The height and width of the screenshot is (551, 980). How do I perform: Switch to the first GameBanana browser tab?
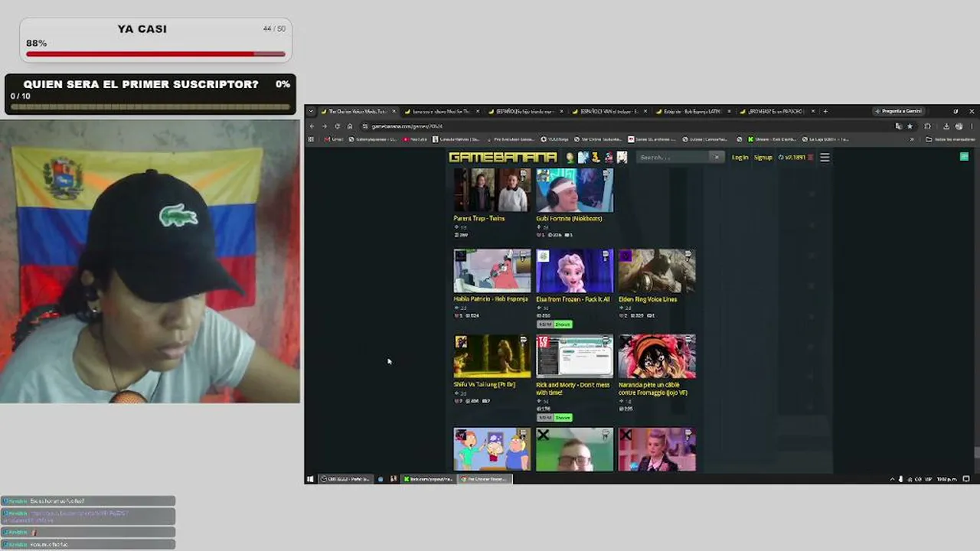(x=358, y=111)
